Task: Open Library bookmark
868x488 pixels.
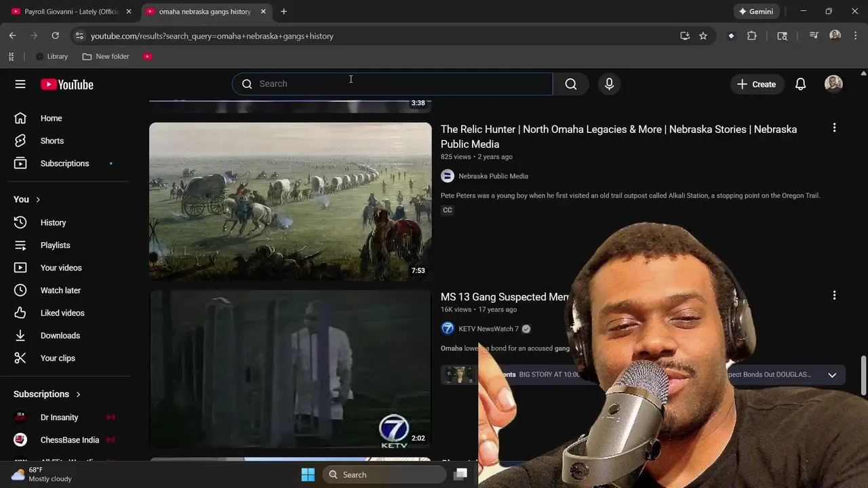Action: pos(52,56)
